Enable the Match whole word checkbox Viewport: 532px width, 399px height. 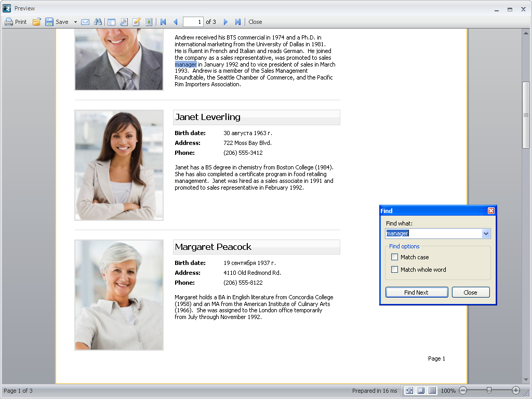[394, 270]
